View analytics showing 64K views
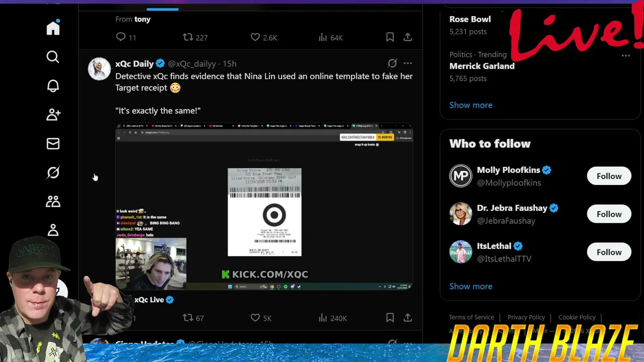Screen dimensions: 644x362 tap(331, 37)
